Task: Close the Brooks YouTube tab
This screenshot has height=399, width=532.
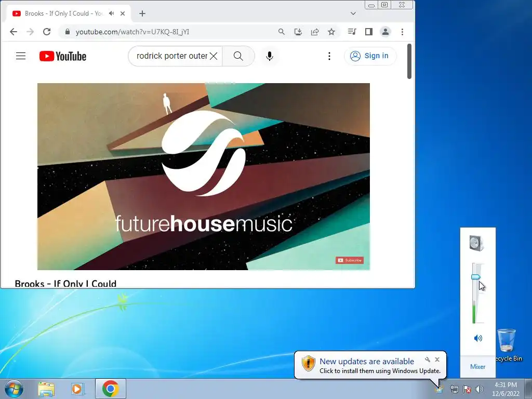Action: tap(123, 14)
